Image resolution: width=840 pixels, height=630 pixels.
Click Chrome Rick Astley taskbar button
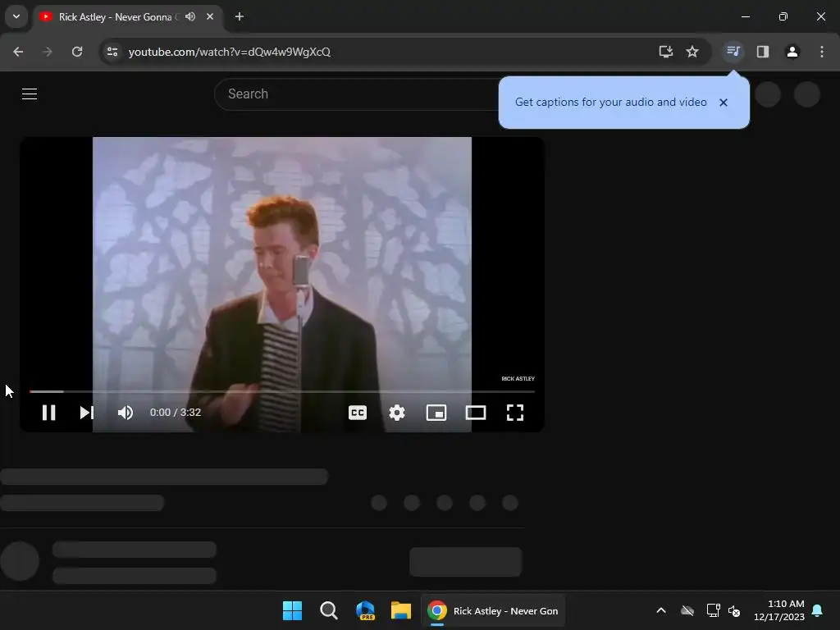pos(493,610)
